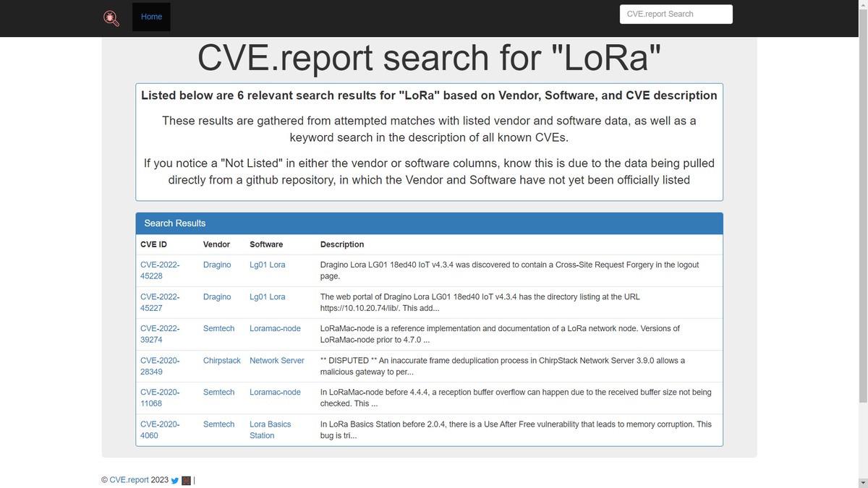Click scrollbar down arrow at bottom
The image size is (868, 488).
coord(861,482)
